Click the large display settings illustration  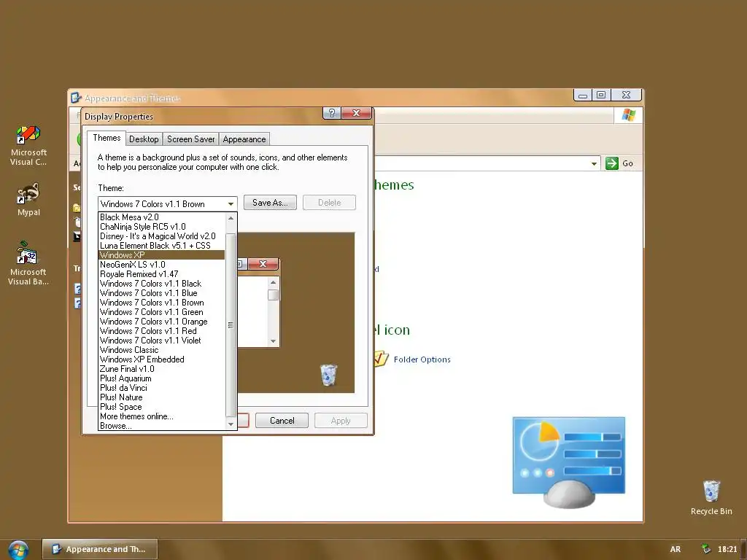tap(568, 462)
